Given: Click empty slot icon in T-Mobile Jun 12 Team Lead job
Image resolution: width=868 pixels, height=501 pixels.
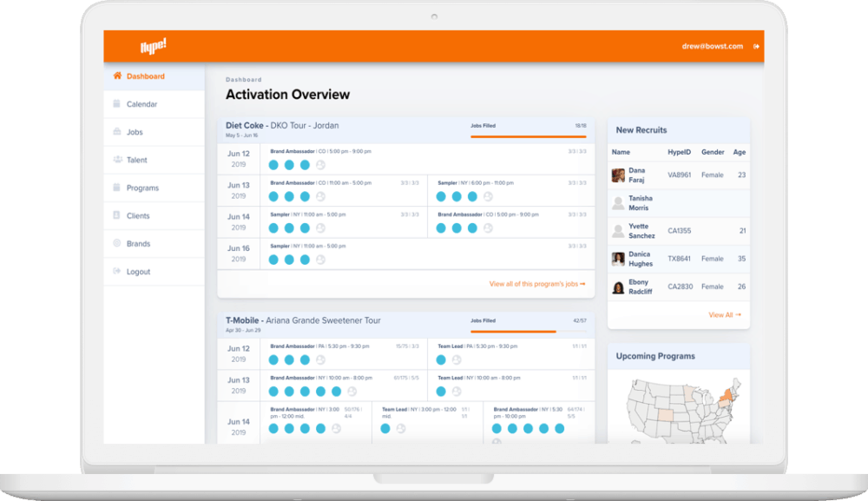Looking at the screenshot, I should pos(457,359).
